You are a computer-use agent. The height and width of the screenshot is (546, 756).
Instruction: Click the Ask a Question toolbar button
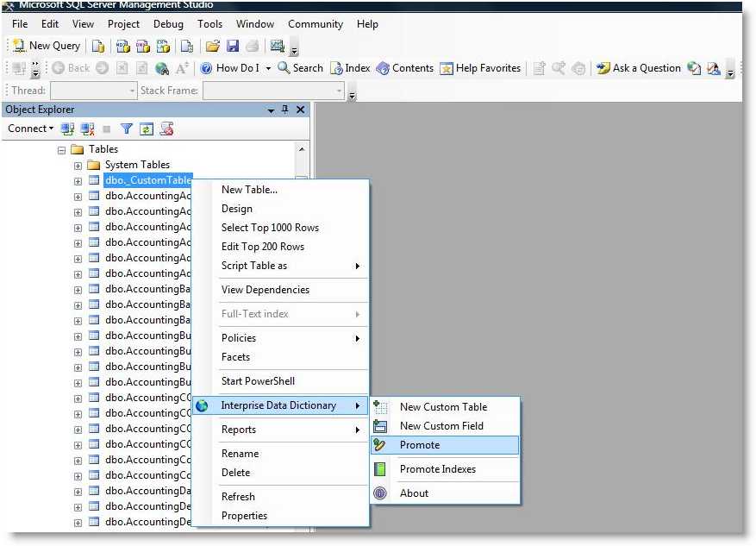639,68
